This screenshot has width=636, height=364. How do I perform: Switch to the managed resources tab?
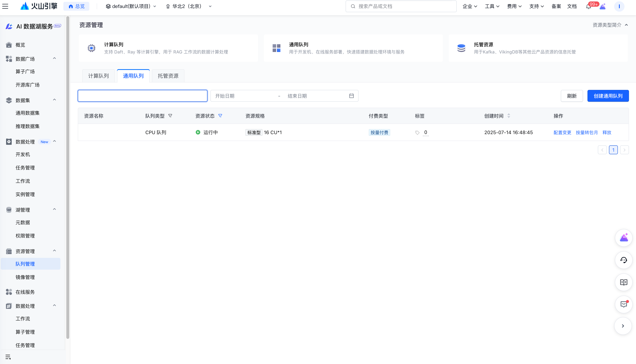[168, 76]
